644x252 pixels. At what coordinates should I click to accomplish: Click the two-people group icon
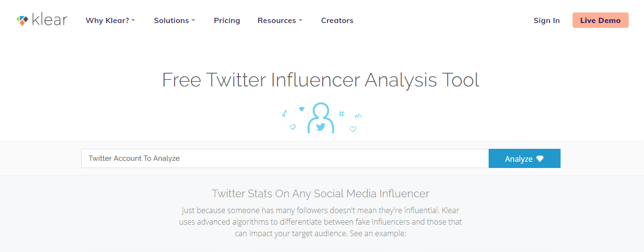pos(358,116)
